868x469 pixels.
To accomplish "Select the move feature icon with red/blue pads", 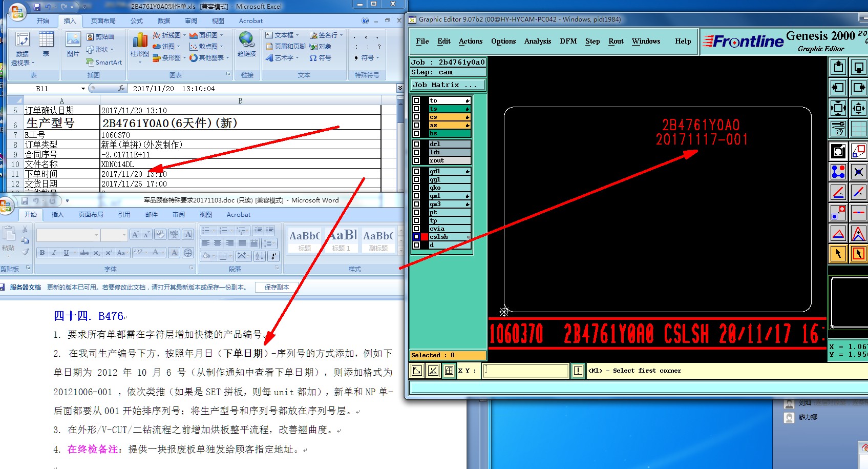I will point(838,213).
